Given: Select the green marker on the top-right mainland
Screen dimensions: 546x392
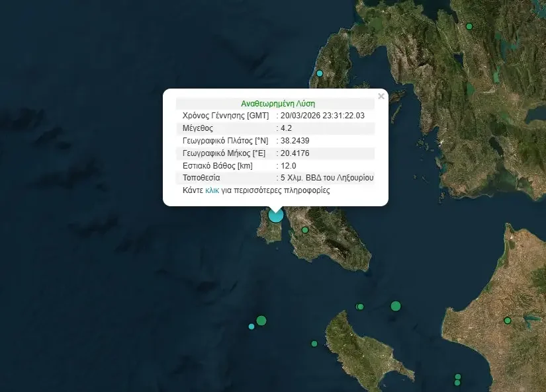Looking at the screenshot, I should pos(469,25).
